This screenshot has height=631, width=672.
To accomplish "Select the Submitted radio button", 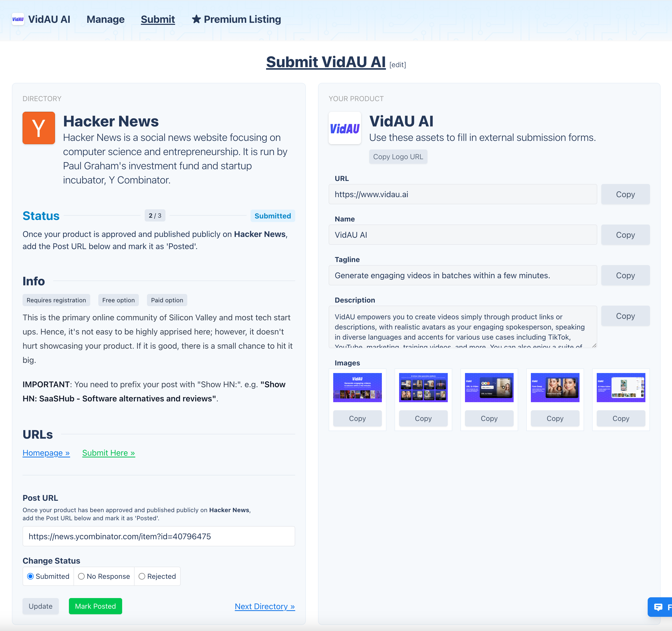I will [30, 576].
